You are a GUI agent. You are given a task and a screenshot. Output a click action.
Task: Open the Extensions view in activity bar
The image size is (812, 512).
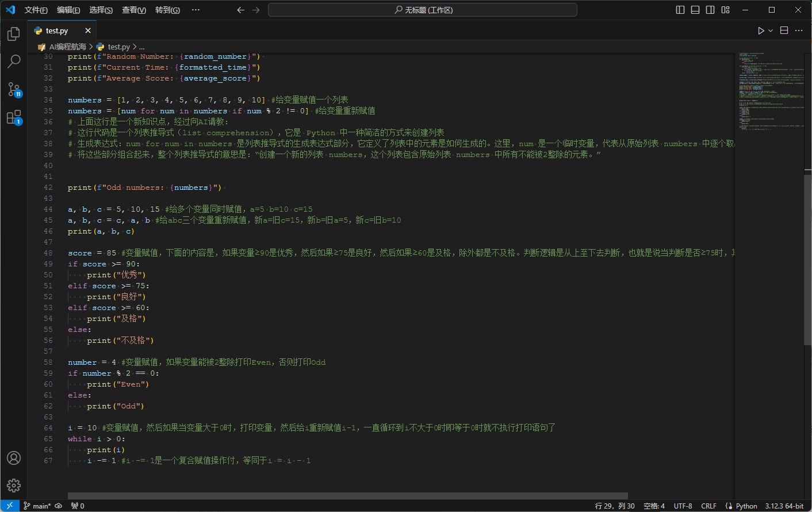click(14, 117)
